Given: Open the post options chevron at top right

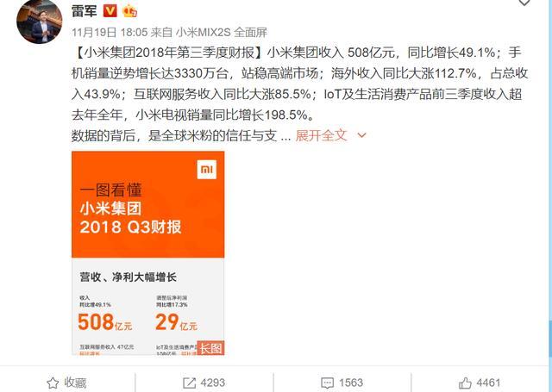Looking at the screenshot, I should 524,3.
